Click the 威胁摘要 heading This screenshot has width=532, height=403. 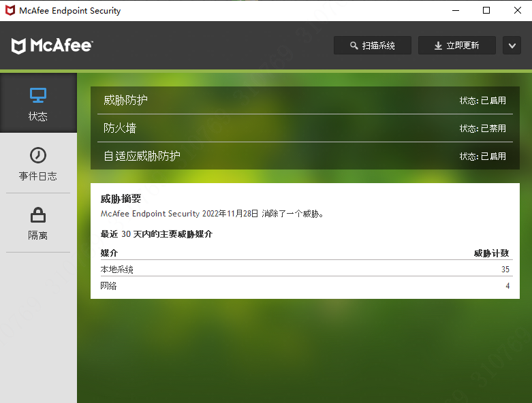[121, 199]
